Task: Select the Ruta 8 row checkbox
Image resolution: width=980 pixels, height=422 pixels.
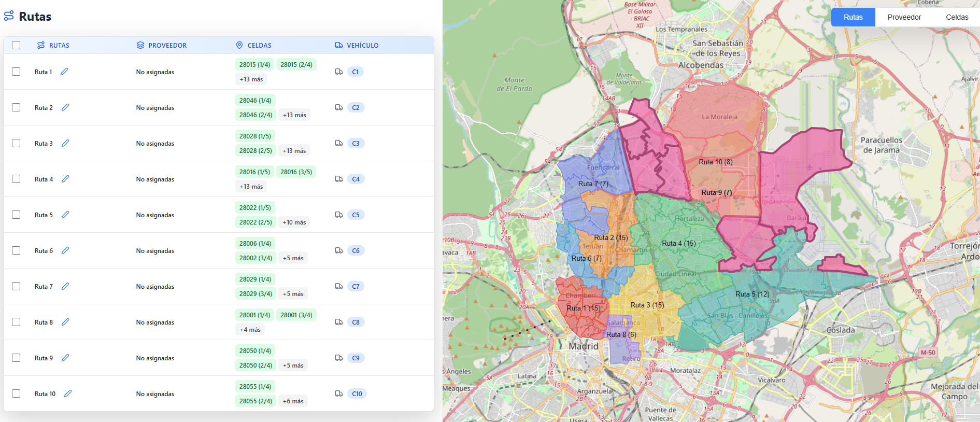Action: pos(16,322)
